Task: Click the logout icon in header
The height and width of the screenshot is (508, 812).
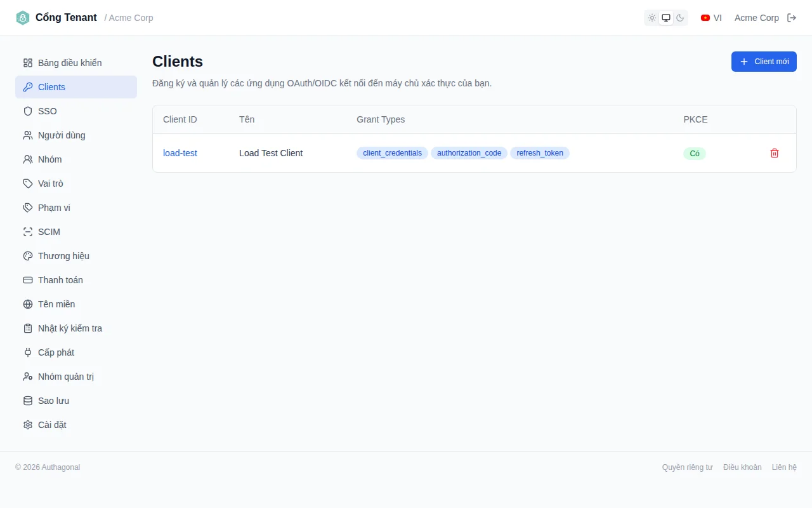Action: 792,18
